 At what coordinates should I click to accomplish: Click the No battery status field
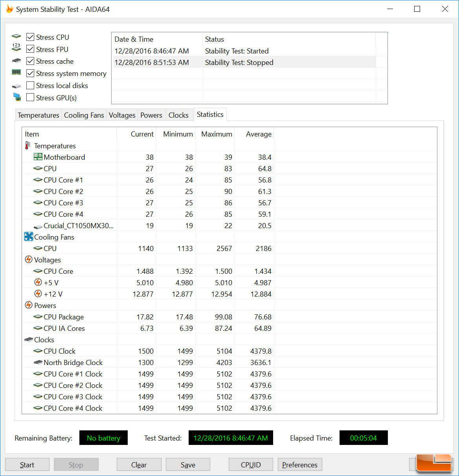pyautogui.click(x=103, y=438)
